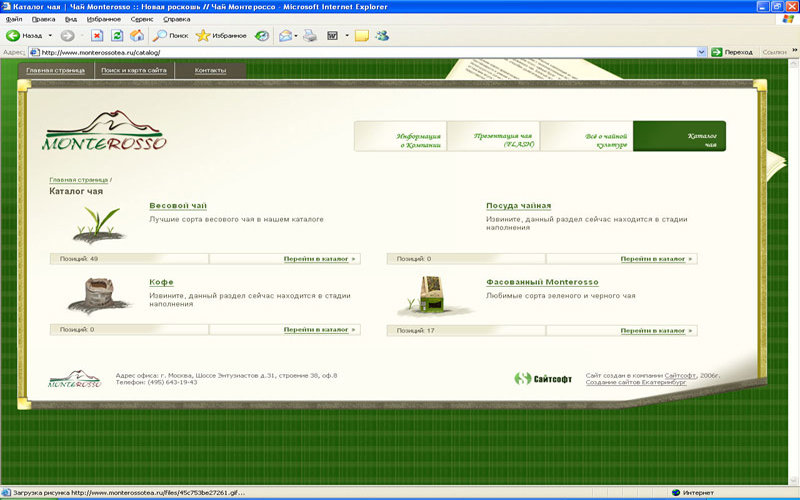Click the small footer Monterosso logo

coord(74,379)
